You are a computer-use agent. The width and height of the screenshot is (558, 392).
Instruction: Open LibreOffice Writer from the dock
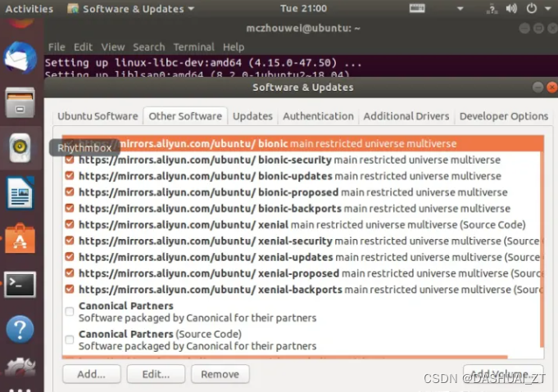(20, 192)
